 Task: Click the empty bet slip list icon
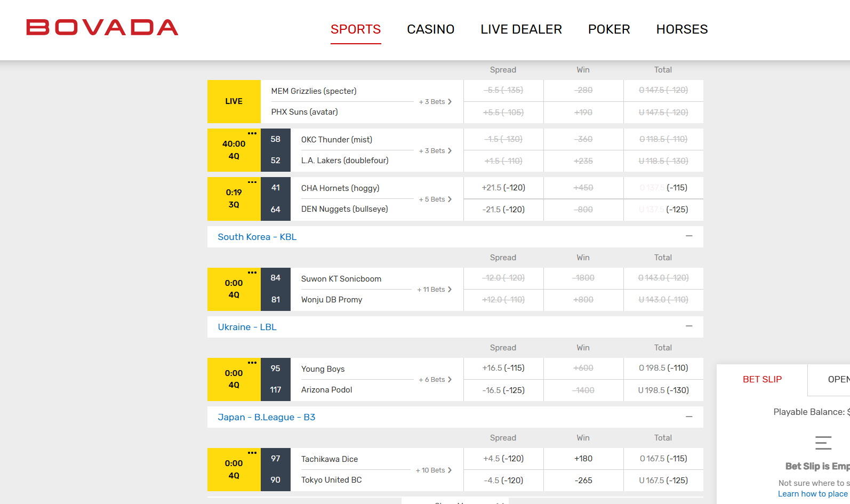tap(823, 443)
